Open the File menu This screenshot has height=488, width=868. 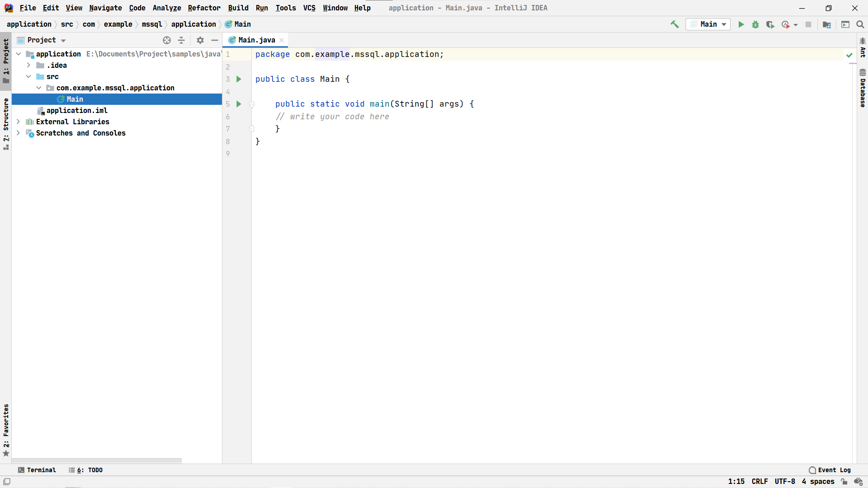(x=28, y=8)
